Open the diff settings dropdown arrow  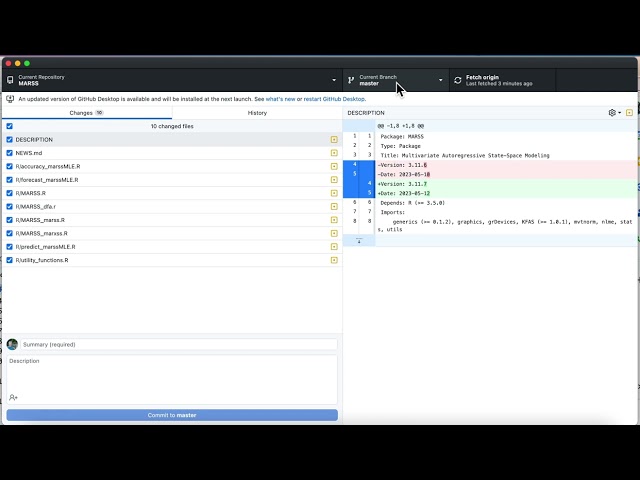[x=620, y=113]
